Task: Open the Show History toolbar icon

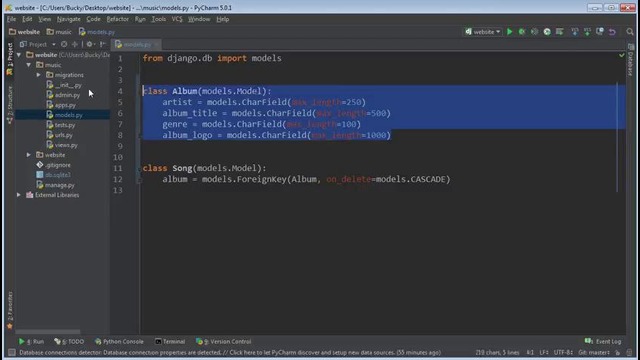Action: pyautogui.click(x=600, y=32)
